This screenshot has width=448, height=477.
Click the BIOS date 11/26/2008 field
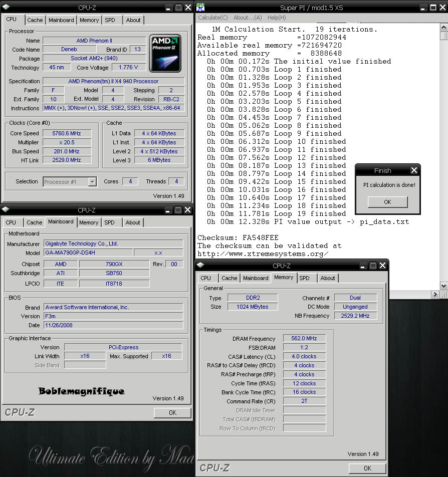114,325
